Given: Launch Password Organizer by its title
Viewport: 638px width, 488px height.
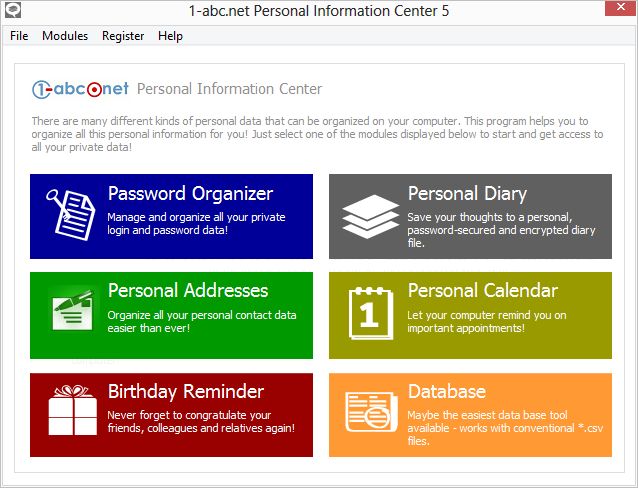Looking at the screenshot, I should (x=190, y=194).
